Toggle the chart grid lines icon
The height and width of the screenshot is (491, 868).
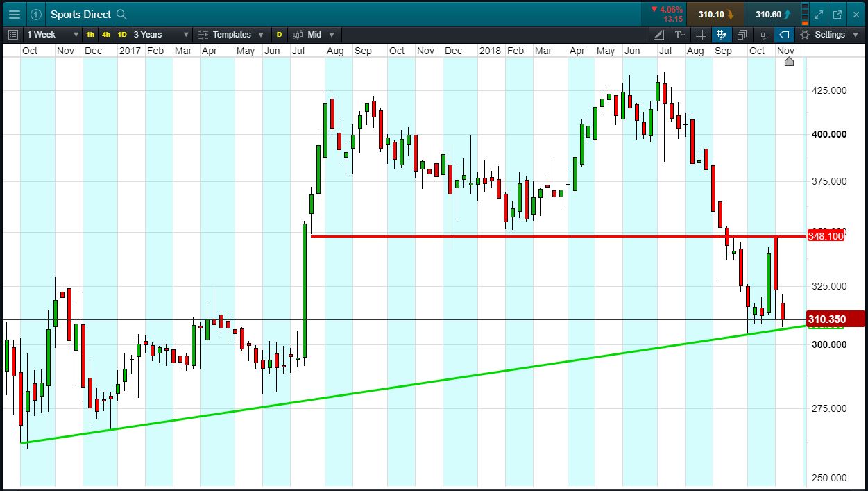pos(701,35)
